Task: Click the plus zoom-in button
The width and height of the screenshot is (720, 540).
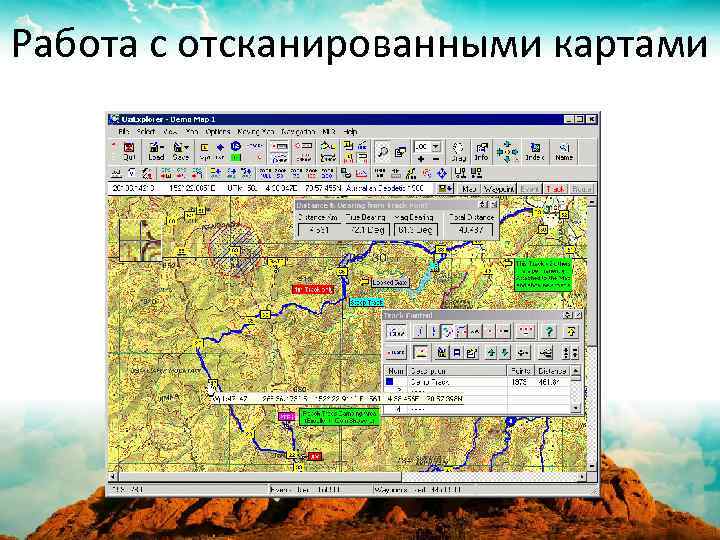Action: 421,159
